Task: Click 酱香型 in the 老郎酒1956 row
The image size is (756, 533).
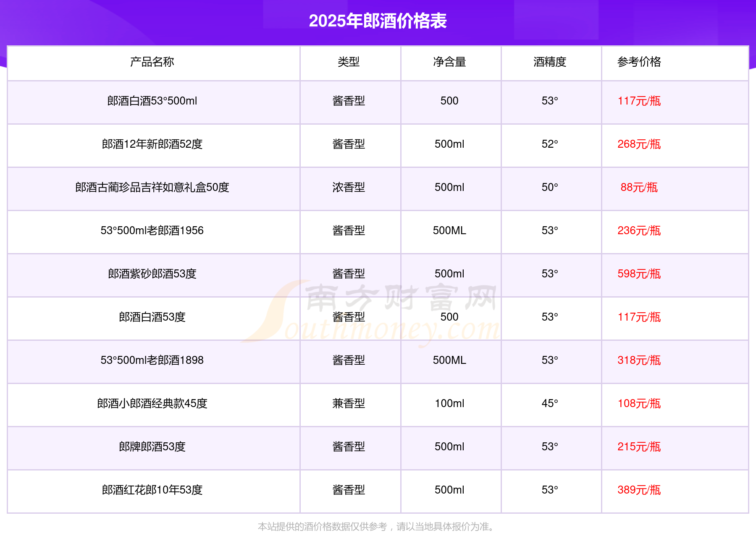Action: tap(349, 231)
